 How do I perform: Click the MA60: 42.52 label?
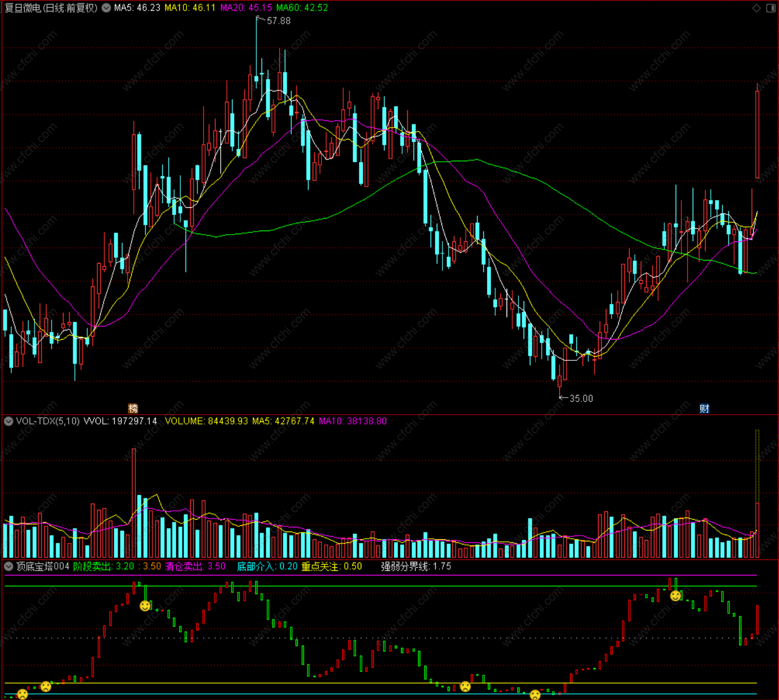point(302,8)
